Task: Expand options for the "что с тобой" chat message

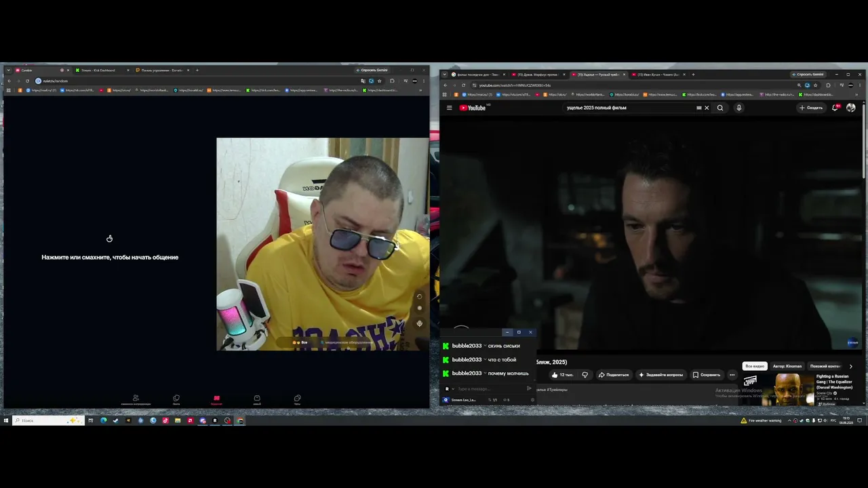Action: 485,360
